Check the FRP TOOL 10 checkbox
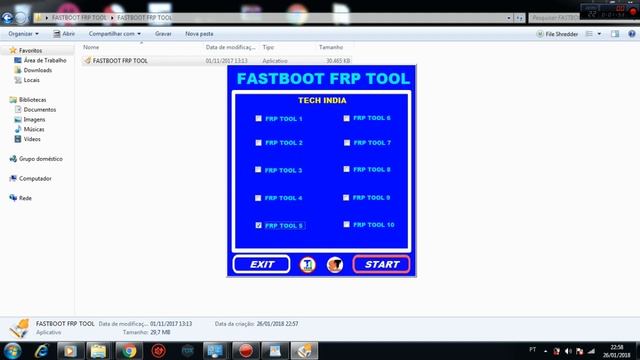This screenshot has height=360, width=640. point(347,224)
